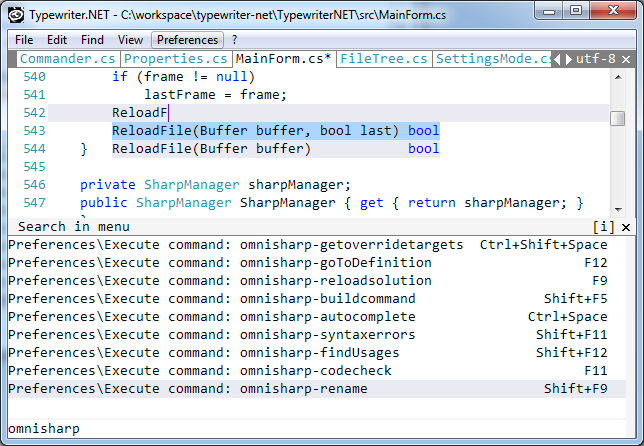Click the utf-8 encoding label

[596, 59]
